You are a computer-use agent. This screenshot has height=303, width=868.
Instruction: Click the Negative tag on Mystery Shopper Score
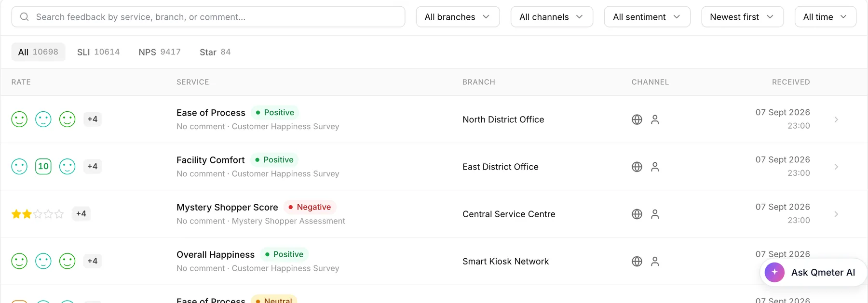click(310, 207)
